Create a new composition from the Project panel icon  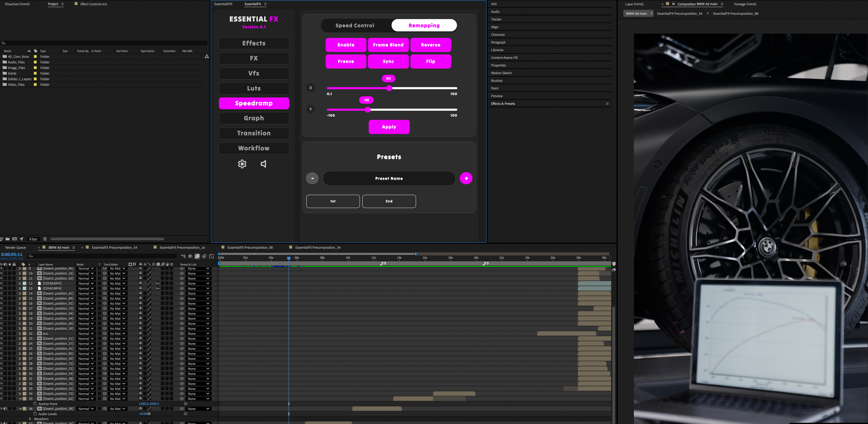pos(14,239)
